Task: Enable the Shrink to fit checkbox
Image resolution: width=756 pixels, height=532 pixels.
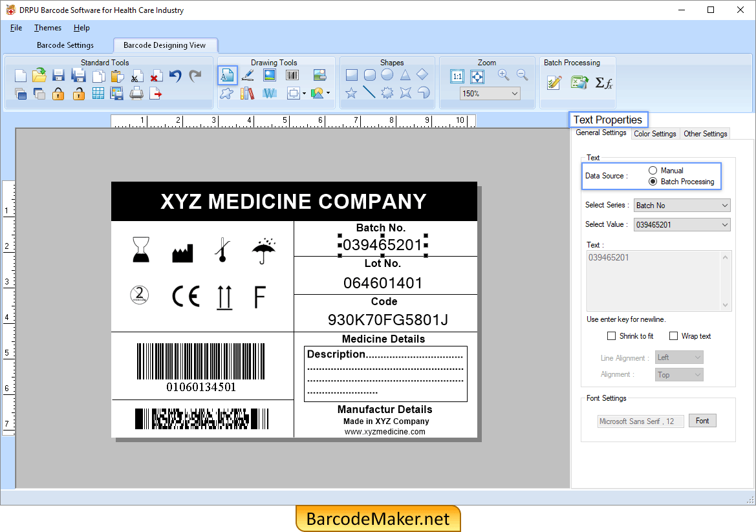Action: coord(611,336)
